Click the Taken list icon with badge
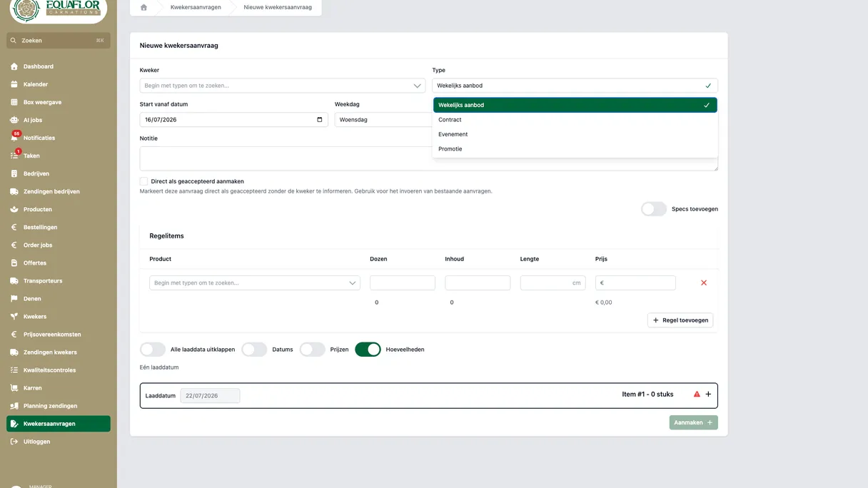Viewport: 868px width, 488px height. pos(14,155)
